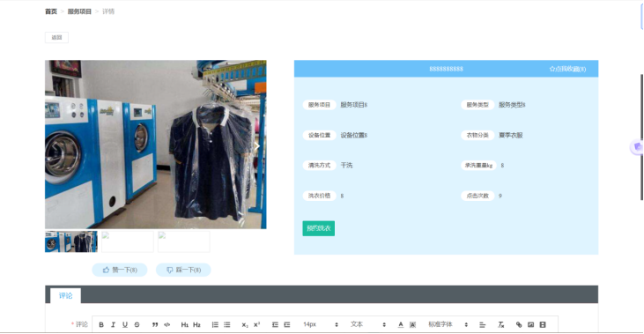Click the 承洗重量kg field label
The width and height of the screenshot is (644, 334).
(478, 165)
